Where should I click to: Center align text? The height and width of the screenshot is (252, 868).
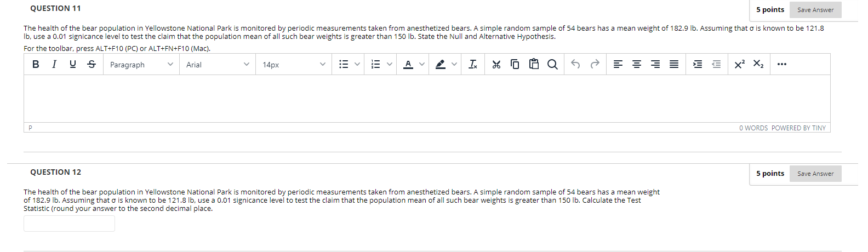click(x=637, y=64)
